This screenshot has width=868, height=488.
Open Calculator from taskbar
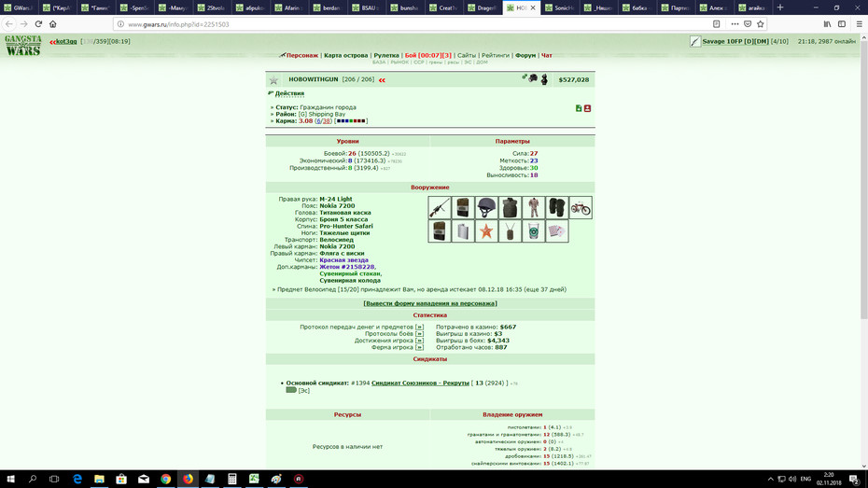232,480
